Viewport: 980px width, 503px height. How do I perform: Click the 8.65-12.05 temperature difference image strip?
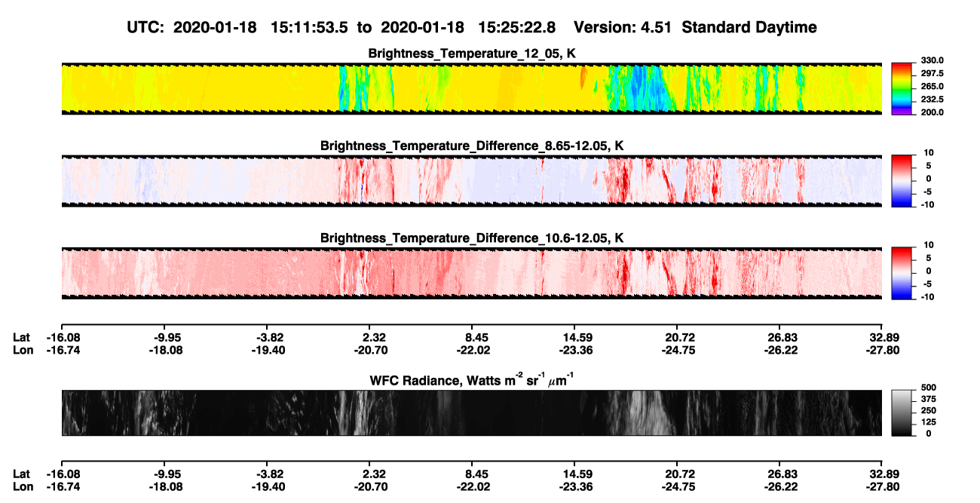[471, 181]
